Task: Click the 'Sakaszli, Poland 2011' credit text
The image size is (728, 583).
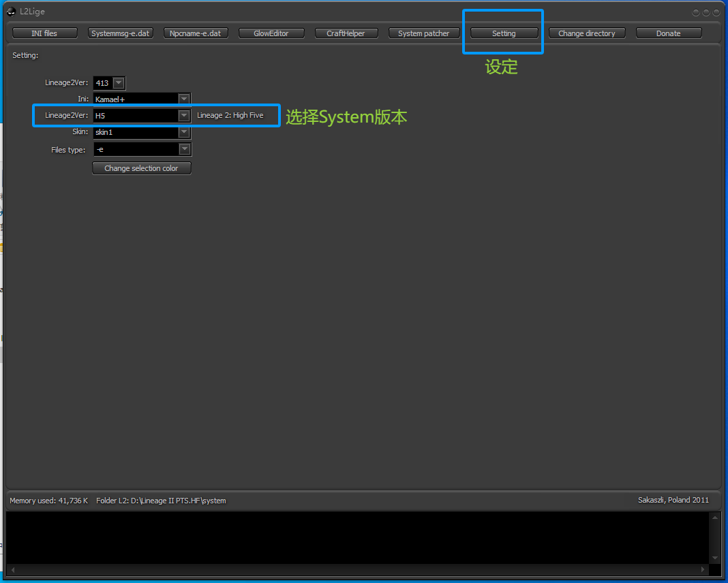Action: pyautogui.click(x=673, y=500)
